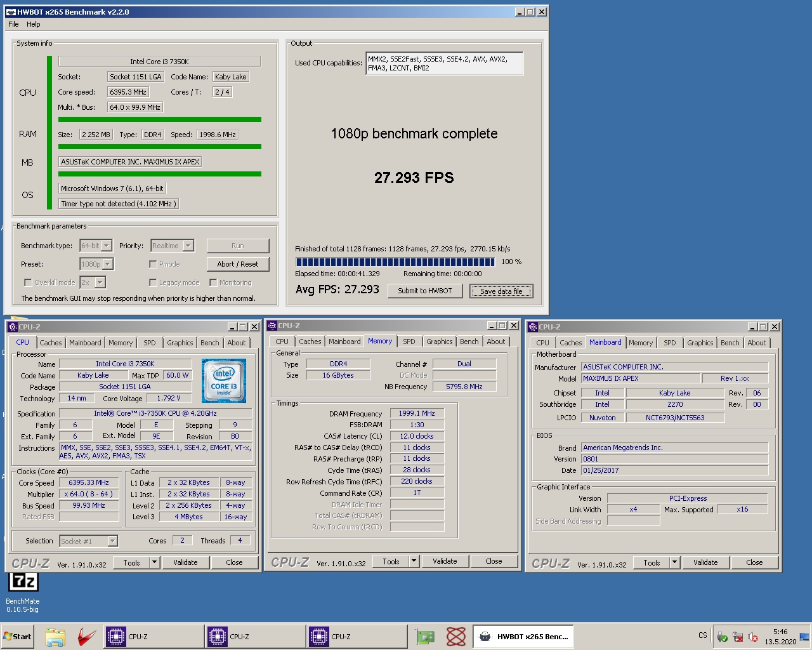Click Validate in CPU-Z CPU window
The height and width of the screenshot is (650, 812).
coord(185,562)
